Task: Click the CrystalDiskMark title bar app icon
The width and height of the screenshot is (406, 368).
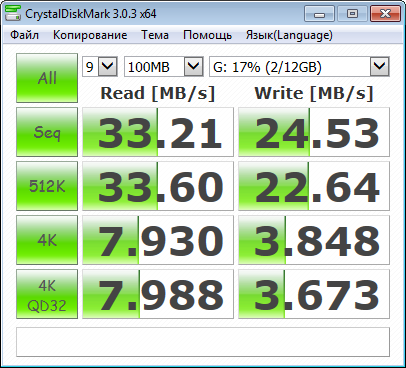Action: click(13, 13)
